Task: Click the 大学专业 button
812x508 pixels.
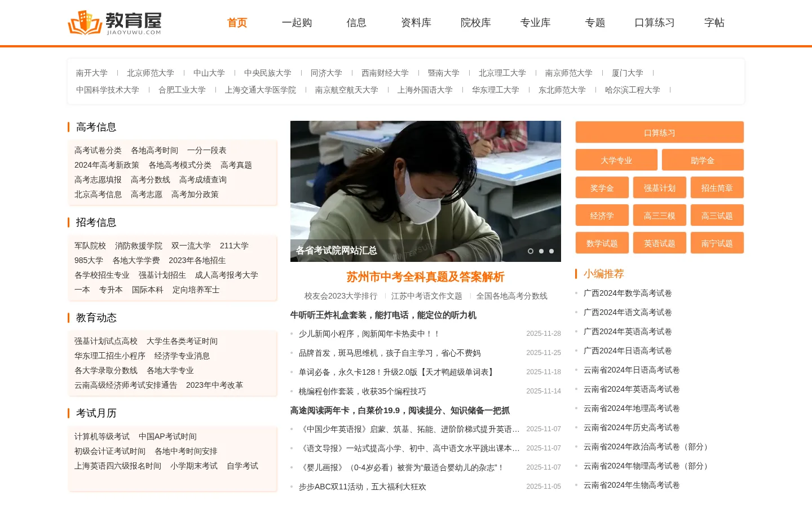Action: tap(616, 160)
